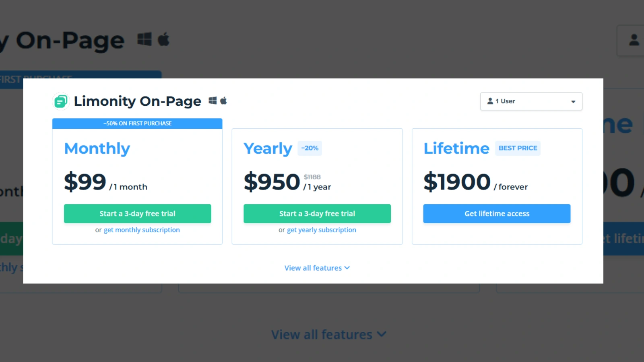Click the user count dropdown arrow
The image size is (644, 362).
pyautogui.click(x=573, y=102)
